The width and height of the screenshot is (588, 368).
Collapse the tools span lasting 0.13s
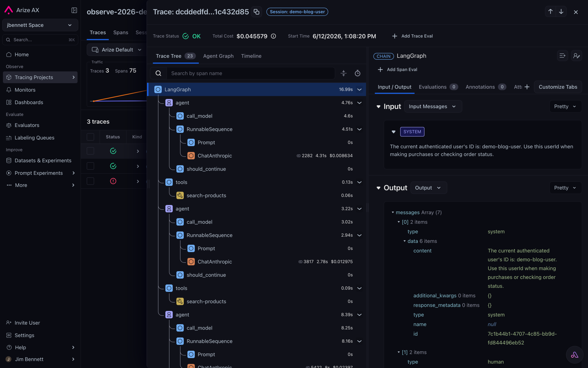coord(359,182)
